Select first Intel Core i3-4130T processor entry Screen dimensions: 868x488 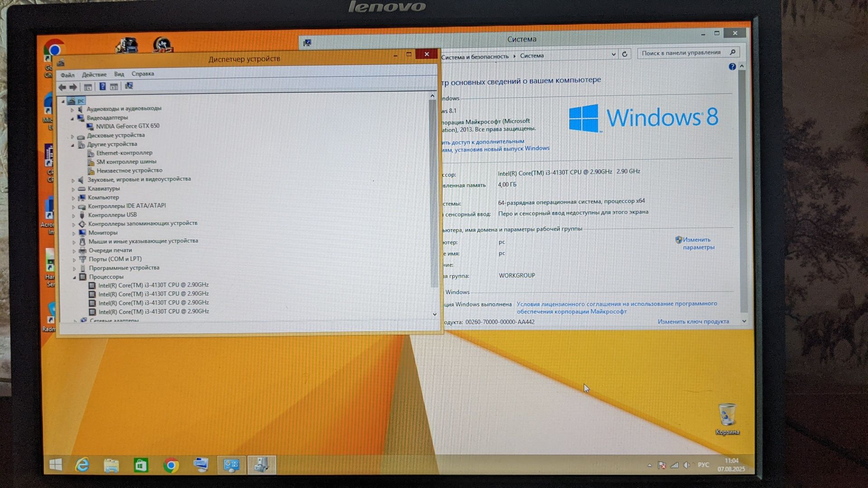[x=153, y=285]
